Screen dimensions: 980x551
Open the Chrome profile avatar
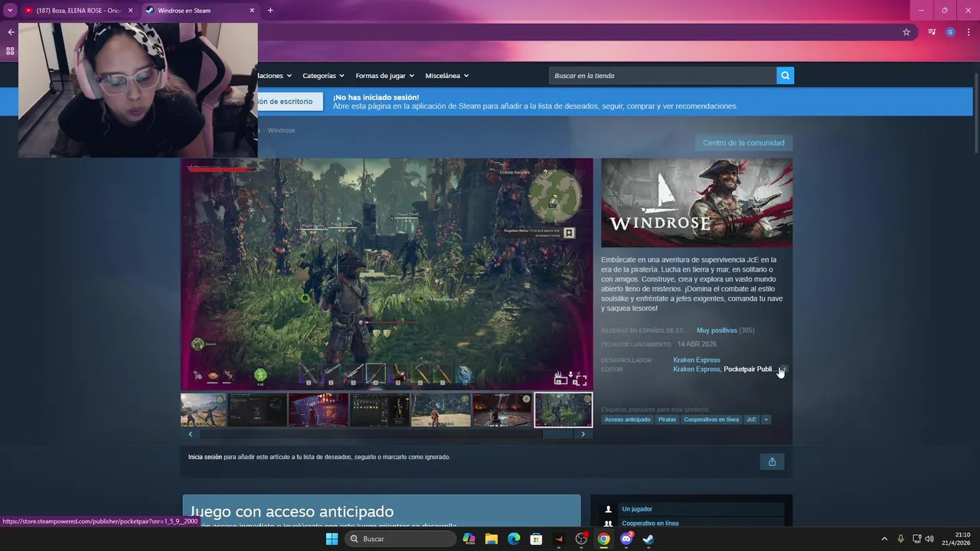click(x=950, y=32)
